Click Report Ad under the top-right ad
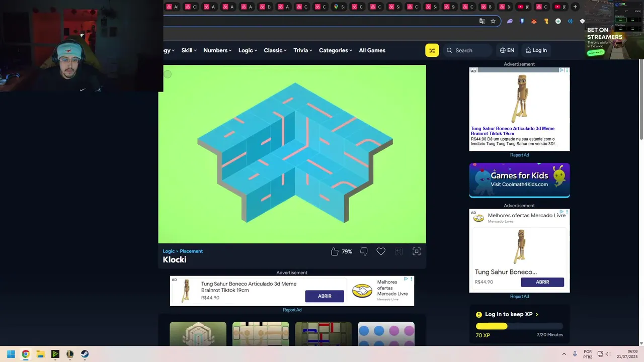The width and height of the screenshot is (644, 362). pyautogui.click(x=519, y=155)
